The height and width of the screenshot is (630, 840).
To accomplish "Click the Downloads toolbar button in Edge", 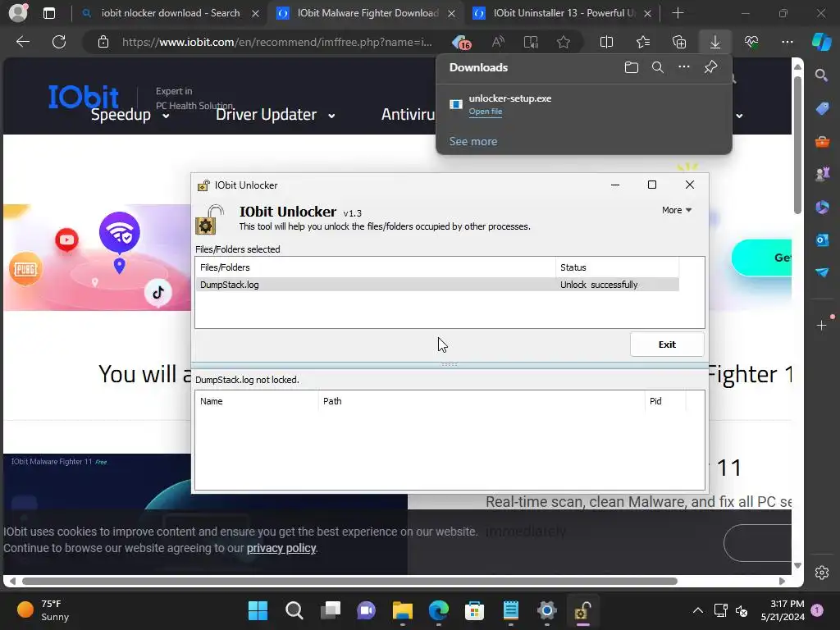I will (x=714, y=42).
